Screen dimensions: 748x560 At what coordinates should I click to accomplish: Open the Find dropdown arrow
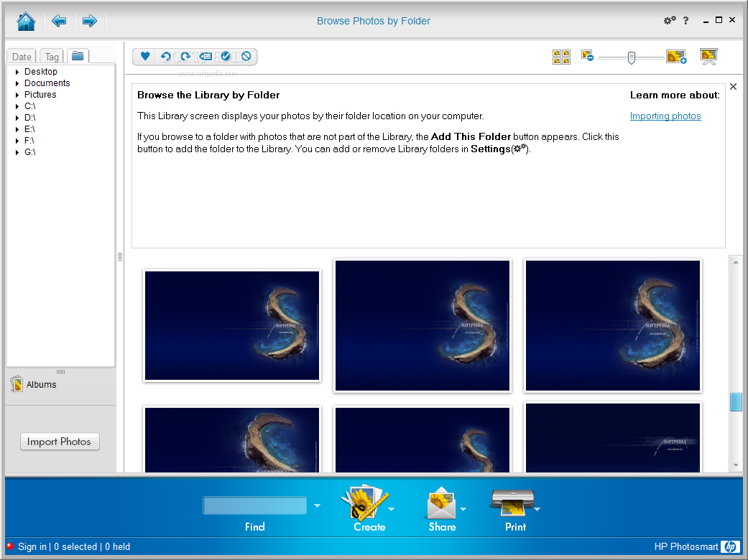click(317, 505)
